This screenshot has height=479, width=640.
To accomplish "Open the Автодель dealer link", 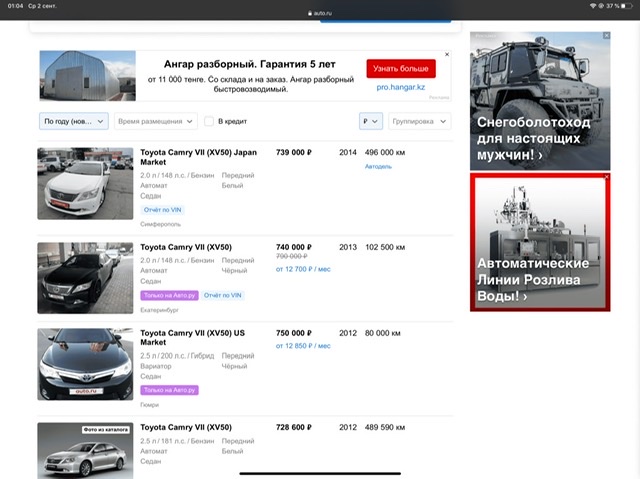I will point(378,166).
